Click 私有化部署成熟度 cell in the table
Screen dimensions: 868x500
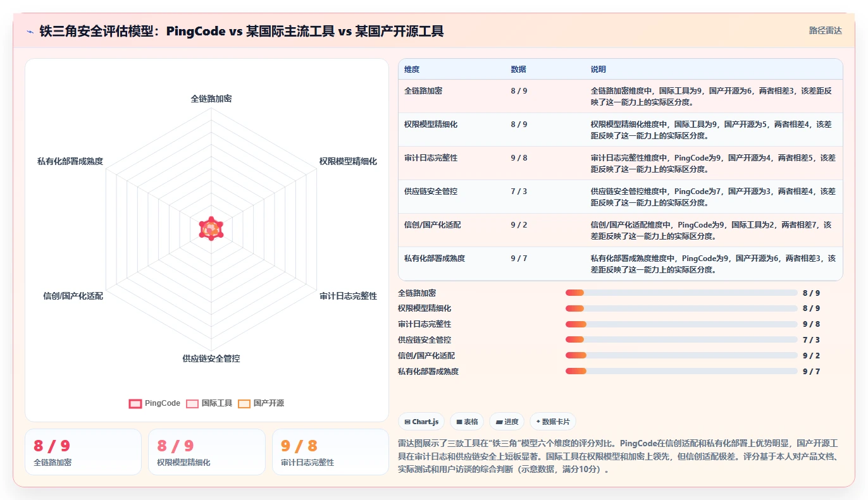(x=435, y=259)
